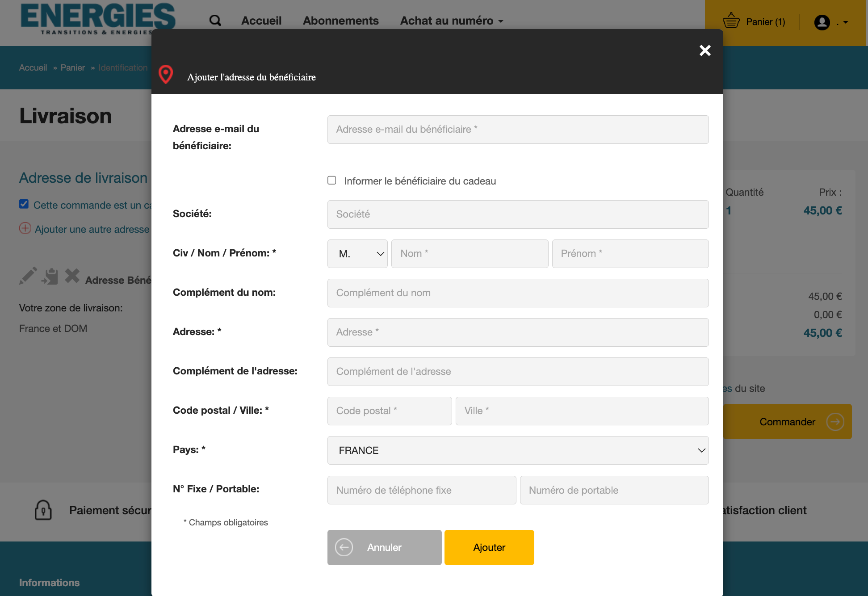Go to Abonnements menu item
This screenshot has height=596, width=868.
point(340,21)
